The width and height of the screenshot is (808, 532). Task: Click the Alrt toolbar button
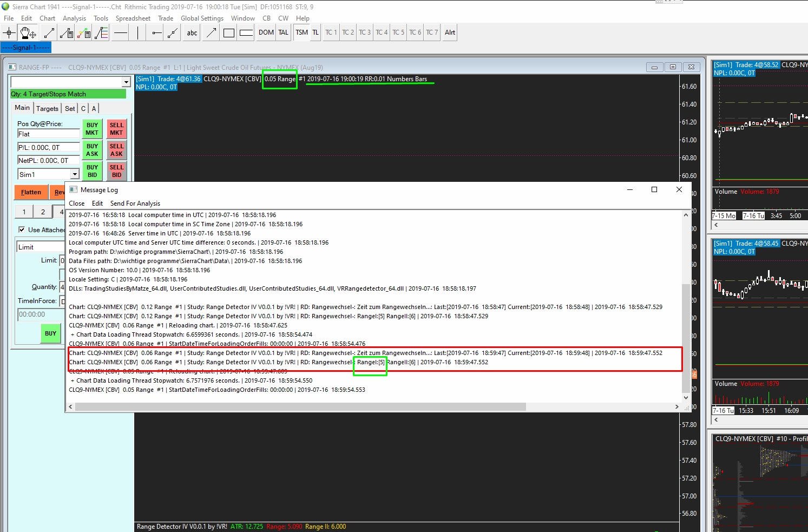click(x=450, y=32)
